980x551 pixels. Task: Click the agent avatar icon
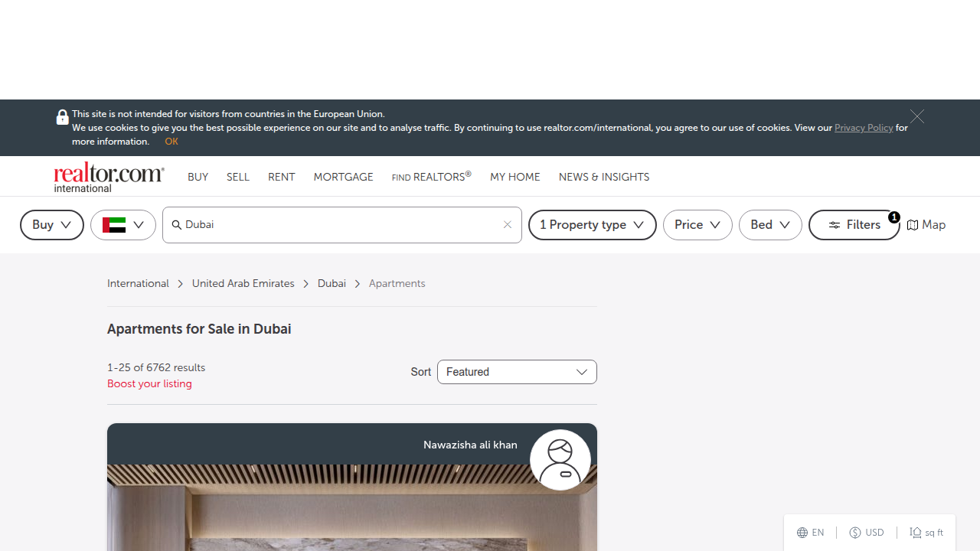coord(560,460)
